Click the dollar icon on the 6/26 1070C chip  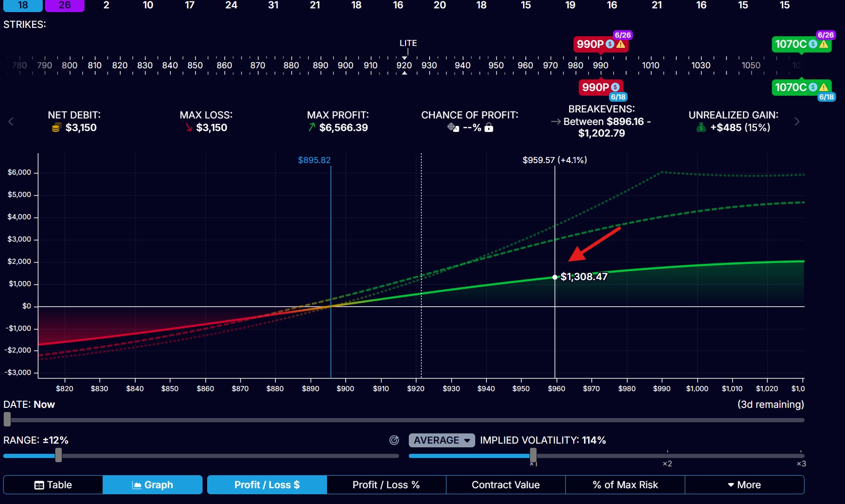(813, 44)
